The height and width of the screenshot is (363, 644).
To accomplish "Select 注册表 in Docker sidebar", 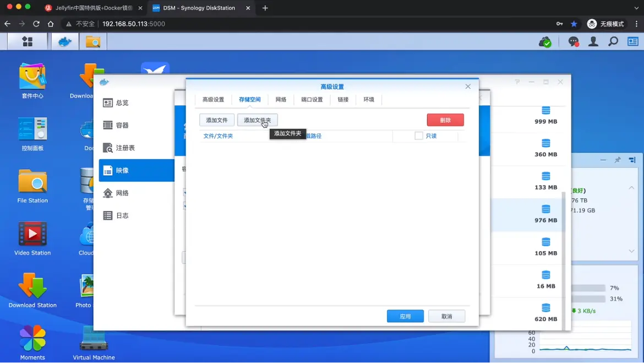I will coord(125,148).
